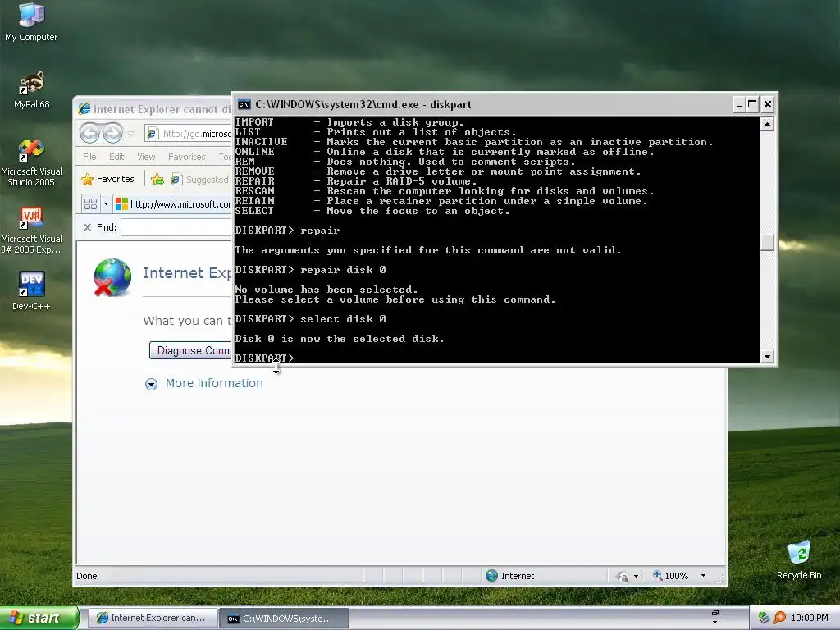Select the Dev-C++ desktop shortcut
This screenshot has width=840, height=630.
31,291
